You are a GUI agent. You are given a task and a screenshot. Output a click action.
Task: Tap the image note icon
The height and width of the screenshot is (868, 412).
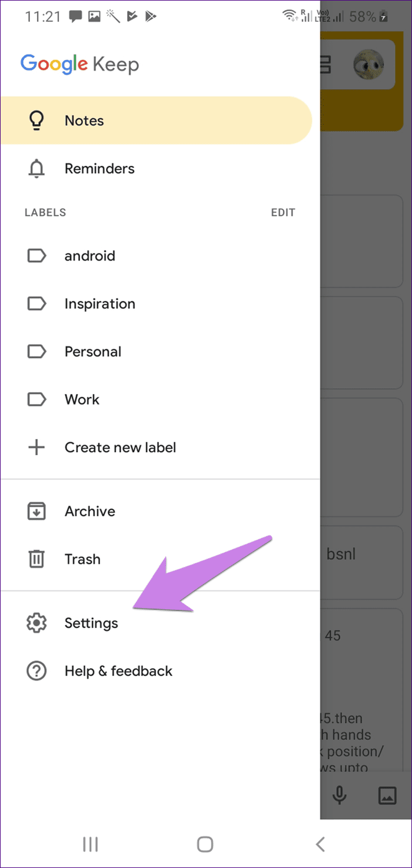pyautogui.click(x=387, y=796)
